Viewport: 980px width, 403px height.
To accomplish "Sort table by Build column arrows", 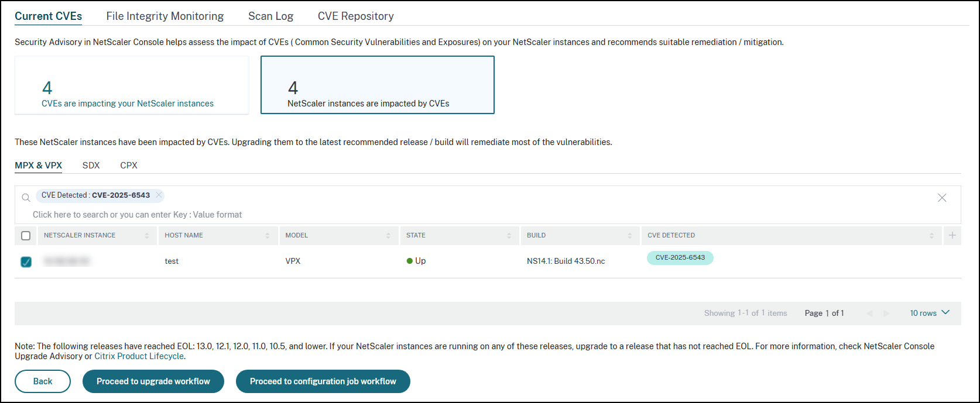I will [630, 236].
